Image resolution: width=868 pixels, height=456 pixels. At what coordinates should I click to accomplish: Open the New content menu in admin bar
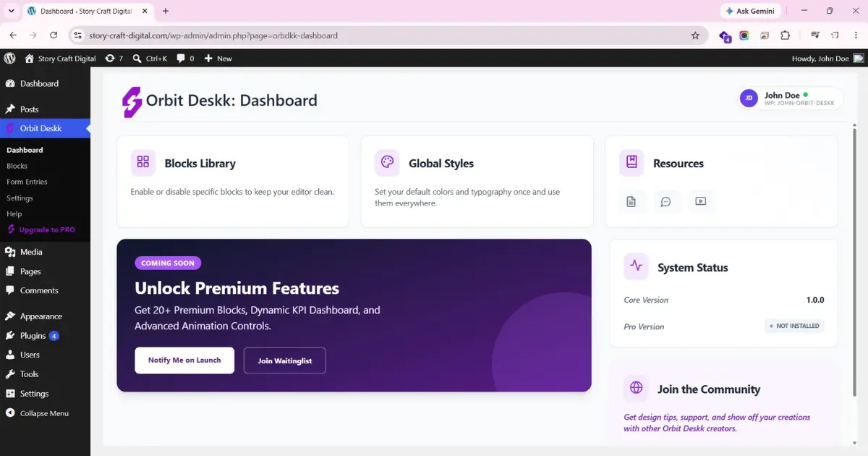click(x=218, y=59)
